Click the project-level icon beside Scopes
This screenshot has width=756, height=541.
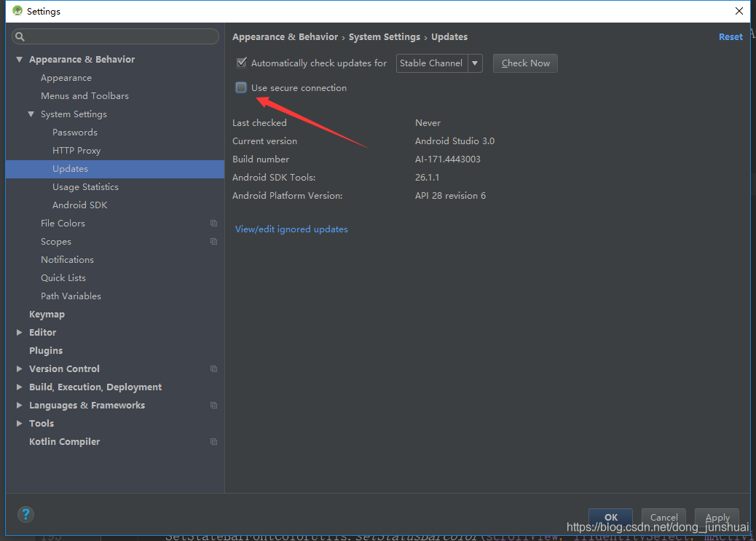point(213,242)
